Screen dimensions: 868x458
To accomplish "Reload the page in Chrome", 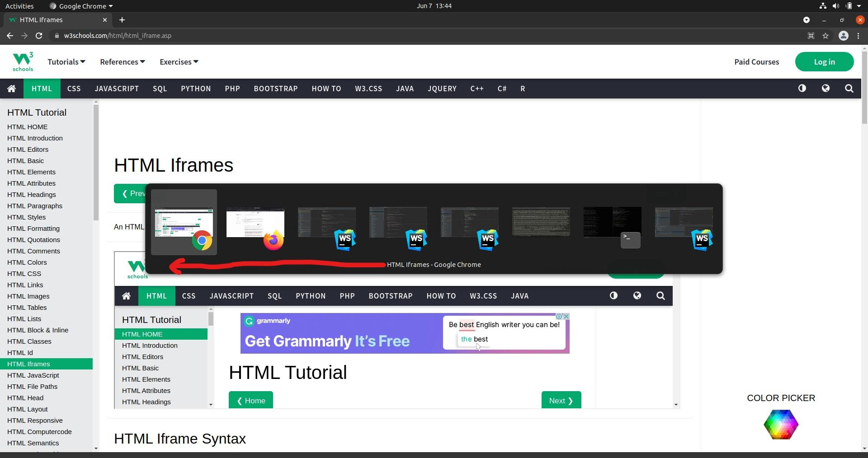I will tap(39, 36).
